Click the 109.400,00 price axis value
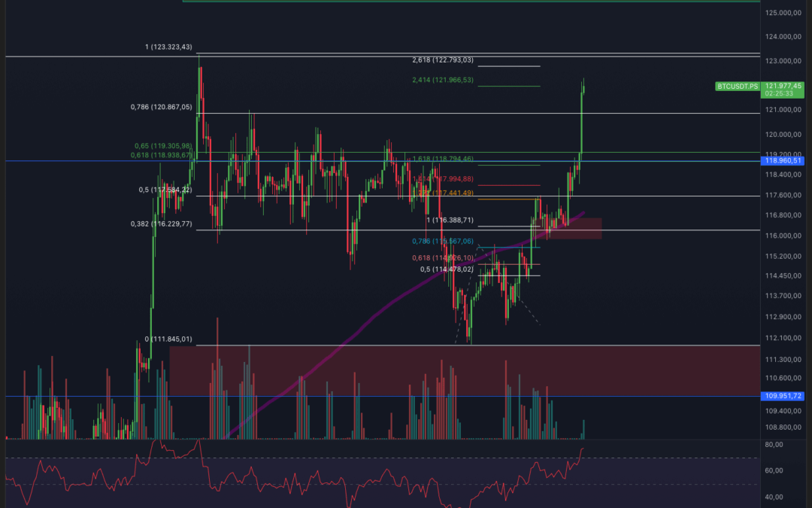The height and width of the screenshot is (508, 812). (x=783, y=411)
